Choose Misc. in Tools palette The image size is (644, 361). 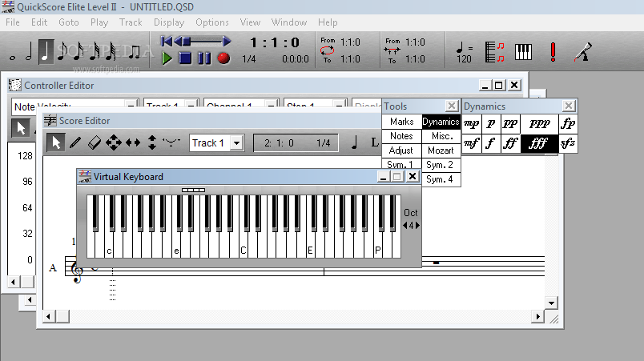click(441, 136)
